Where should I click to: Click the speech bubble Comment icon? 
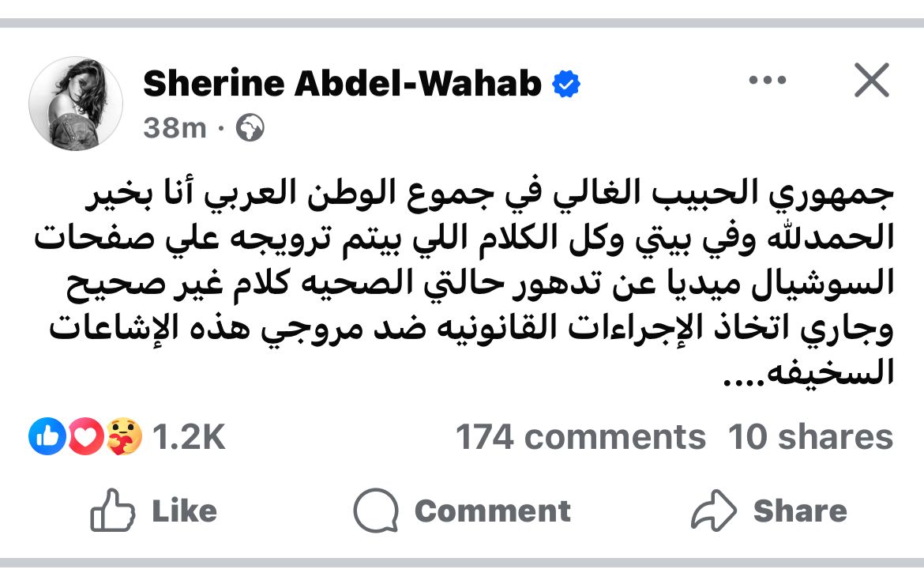pos(376,511)
